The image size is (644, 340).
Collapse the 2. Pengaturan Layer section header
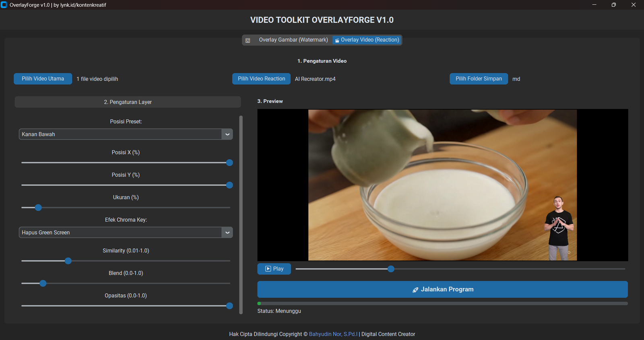point(128,102)
